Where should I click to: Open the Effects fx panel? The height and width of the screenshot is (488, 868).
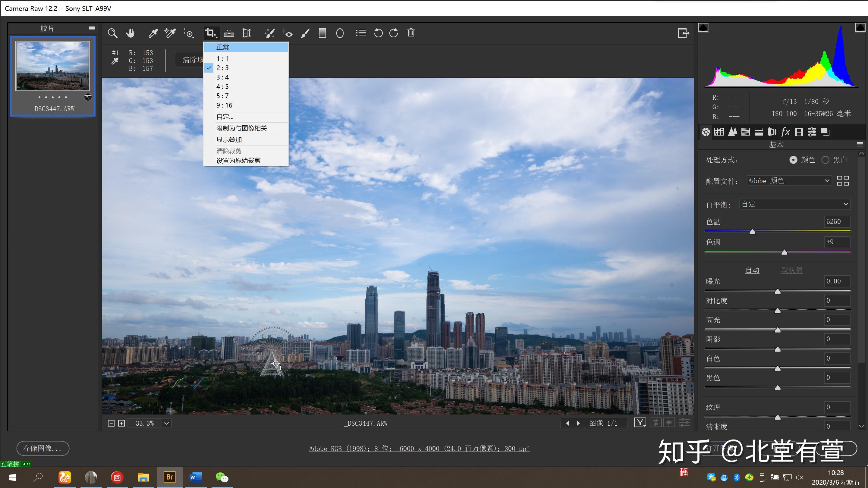(x=785, y=132)
